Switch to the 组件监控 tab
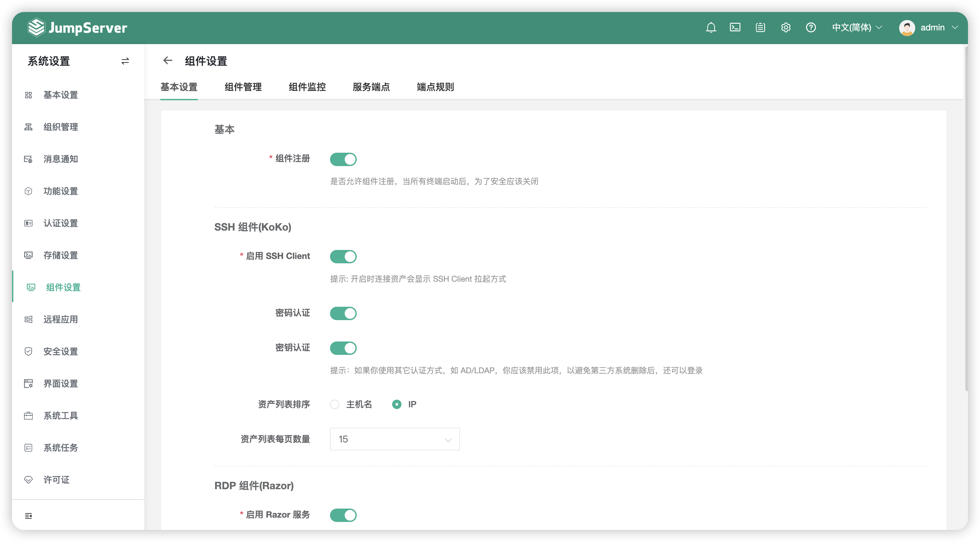 pyautogui.click(x=307, y=87)
